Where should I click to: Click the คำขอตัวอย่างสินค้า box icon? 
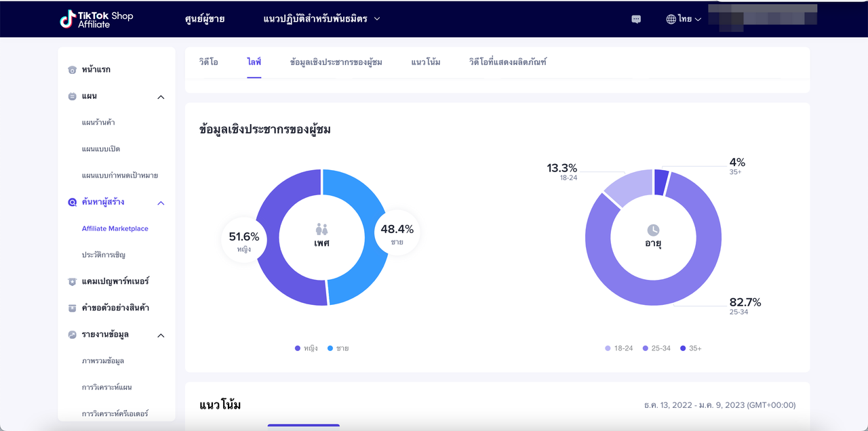click(73, 308)
